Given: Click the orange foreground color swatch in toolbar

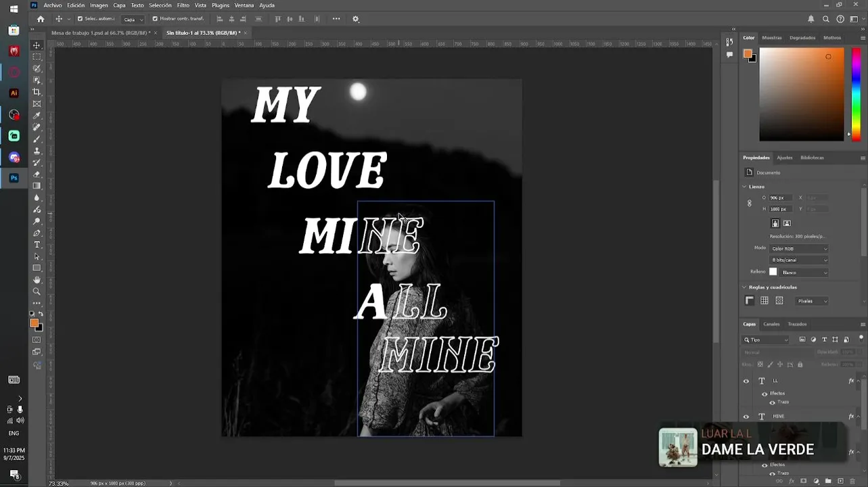Looking at the screenshot, I should pos(34,323).
